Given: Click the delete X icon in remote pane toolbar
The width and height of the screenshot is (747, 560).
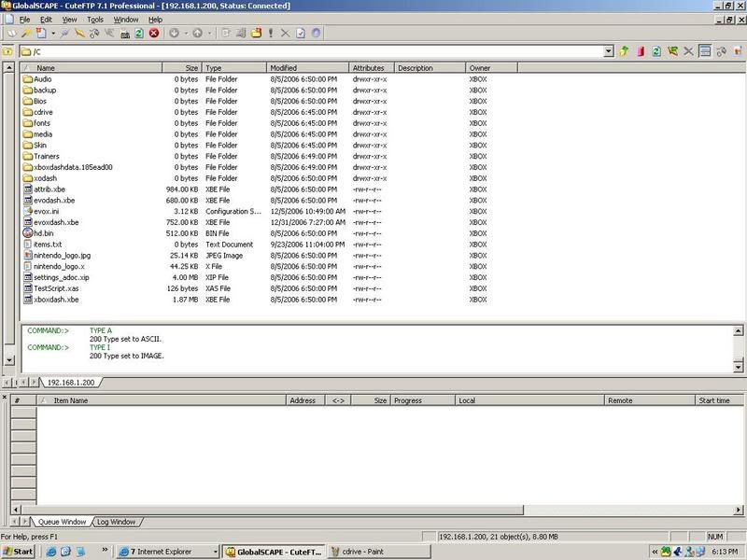Looking at the screenshot, I should 689,51.
